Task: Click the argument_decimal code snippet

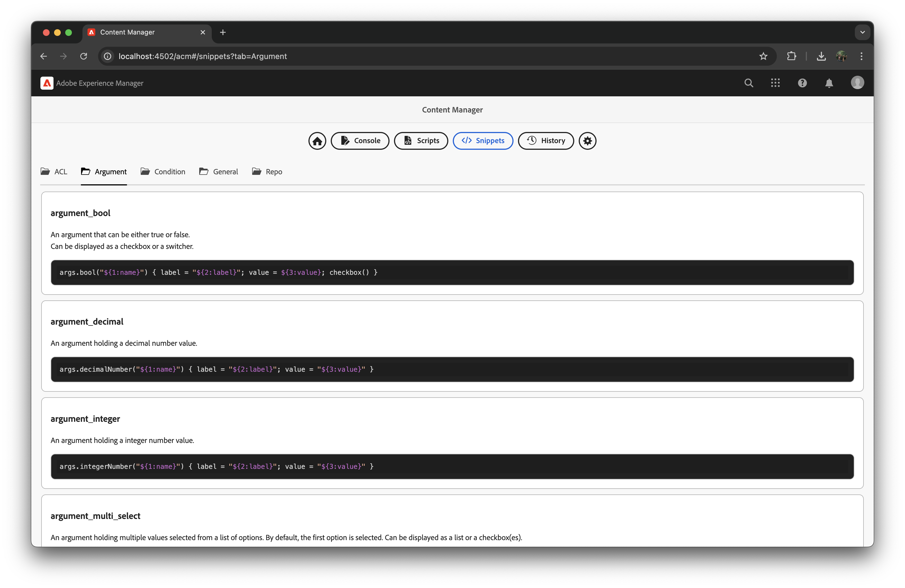Action: click(452, 369)
